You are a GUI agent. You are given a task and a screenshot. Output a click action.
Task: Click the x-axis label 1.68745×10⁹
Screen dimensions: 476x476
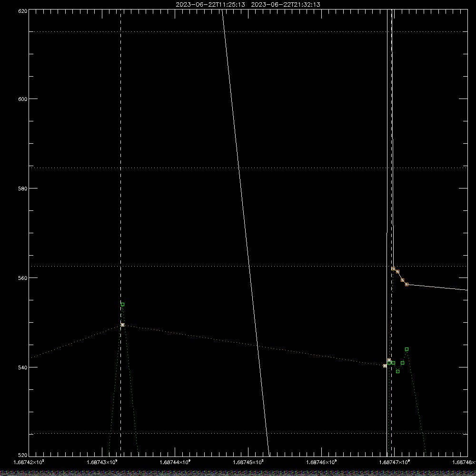(248, 462)
